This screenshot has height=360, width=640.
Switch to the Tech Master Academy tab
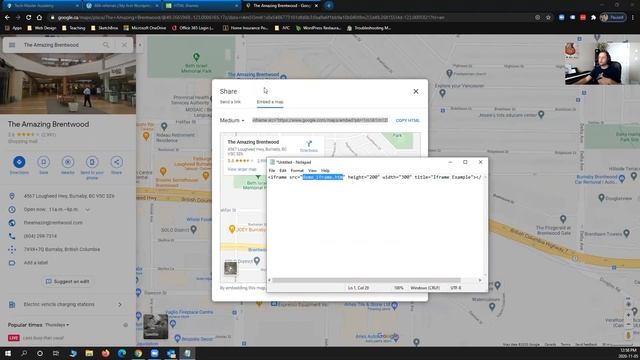[x=42, y=6]
